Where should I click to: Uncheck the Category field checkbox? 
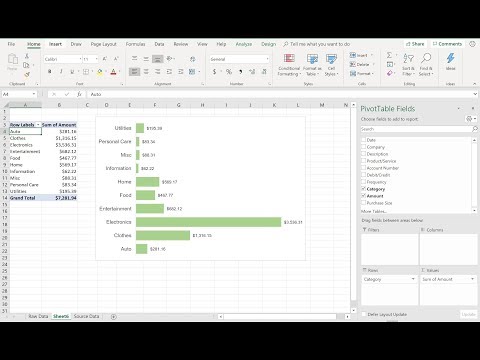[x=364, y=189]
